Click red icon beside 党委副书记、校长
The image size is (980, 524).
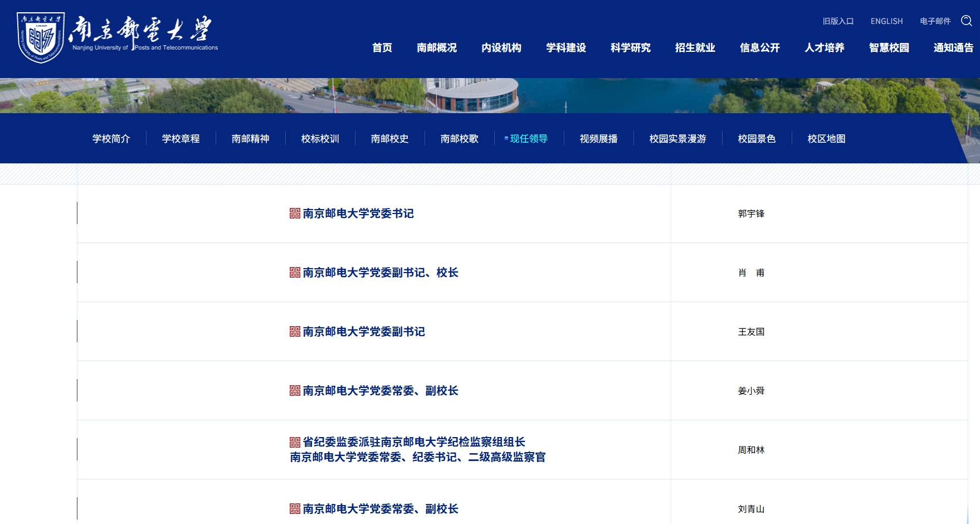295,273
